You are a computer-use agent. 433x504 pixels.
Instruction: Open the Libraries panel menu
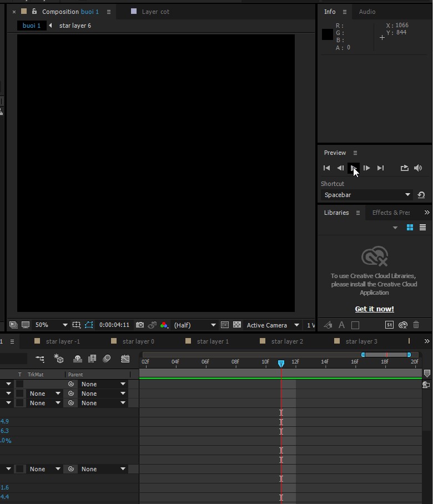358,213
